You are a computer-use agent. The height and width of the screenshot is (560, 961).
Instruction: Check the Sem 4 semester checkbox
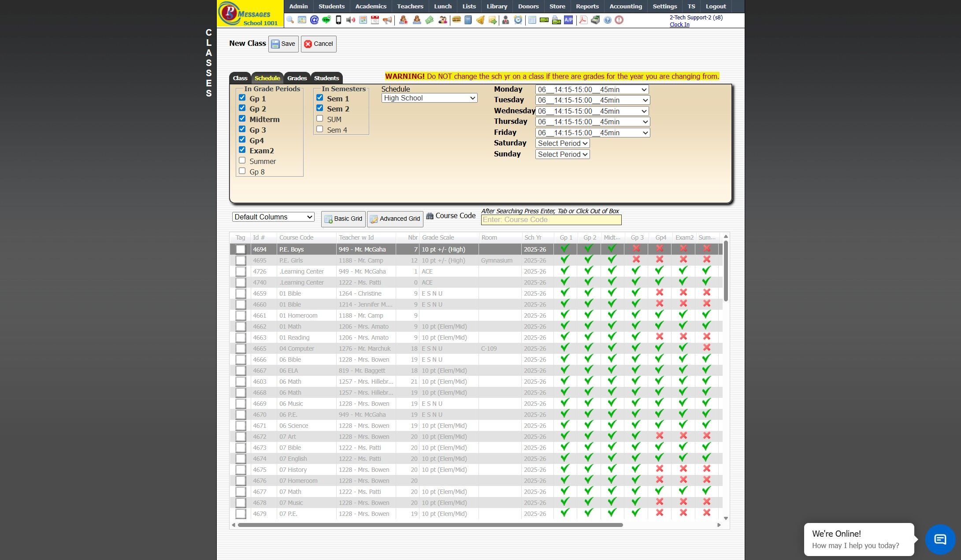coord(320,129)
